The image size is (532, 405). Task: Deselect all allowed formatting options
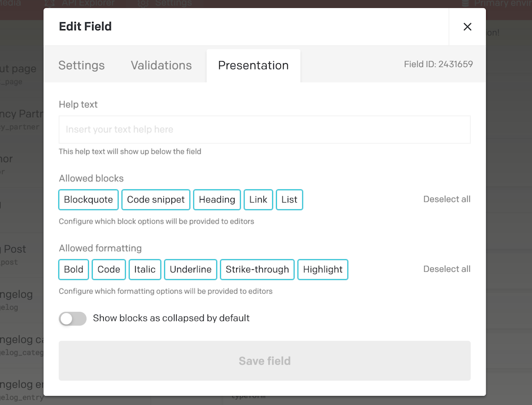[x=446, y=269]
